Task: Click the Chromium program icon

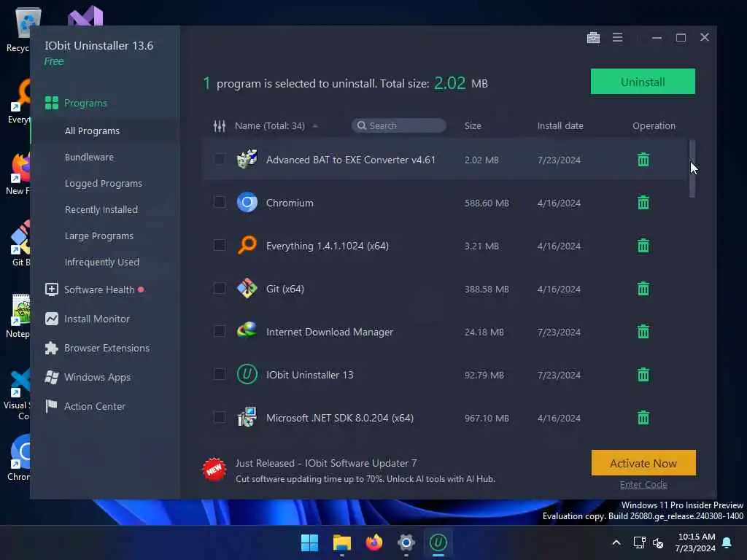Action: pyautogui.click(x=247, y=203)
